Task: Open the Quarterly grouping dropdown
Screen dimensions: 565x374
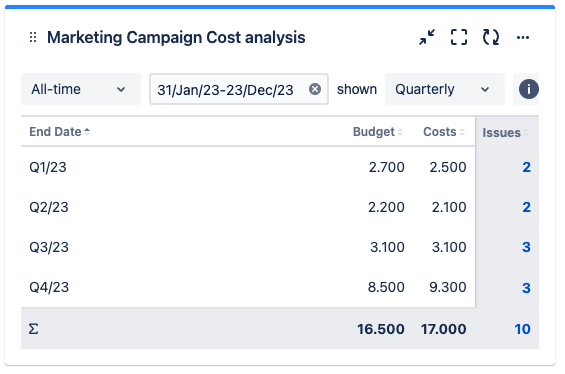Action: pyautogui.click(x=445, y=89)
